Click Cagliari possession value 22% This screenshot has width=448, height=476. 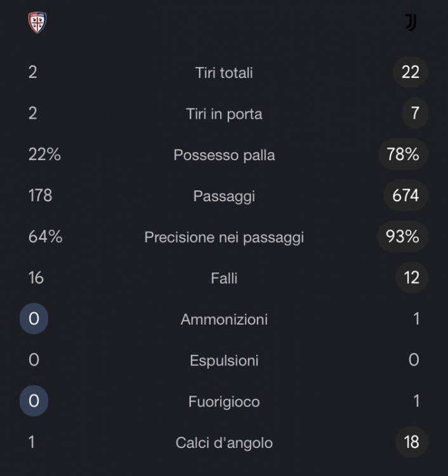click(x=44, y=154)
